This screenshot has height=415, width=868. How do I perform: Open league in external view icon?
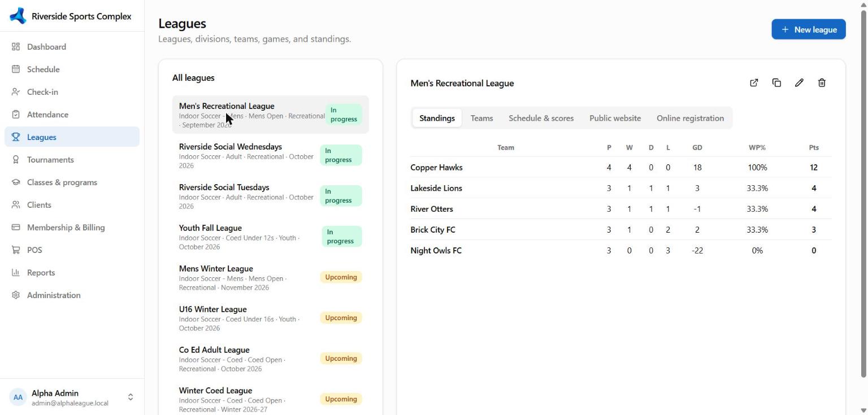[x=754, y=83]
